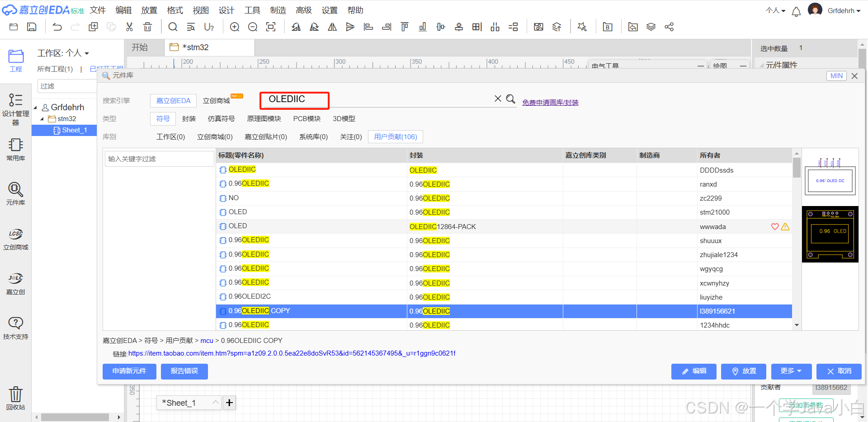Image resolution: width=868 pixels, height=422 pixels.
Task: Select 用户贡献(106) library category
Action: tap(396, 137)
